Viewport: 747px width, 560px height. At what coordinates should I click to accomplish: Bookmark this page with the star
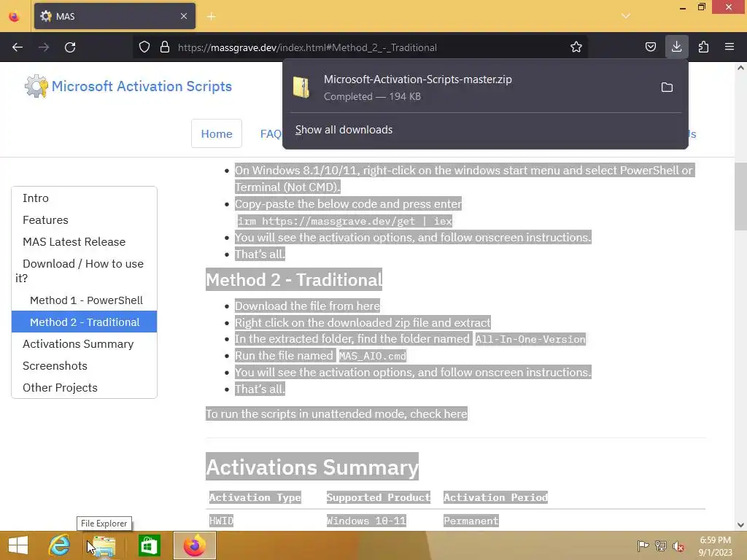[x=576, y=47]
